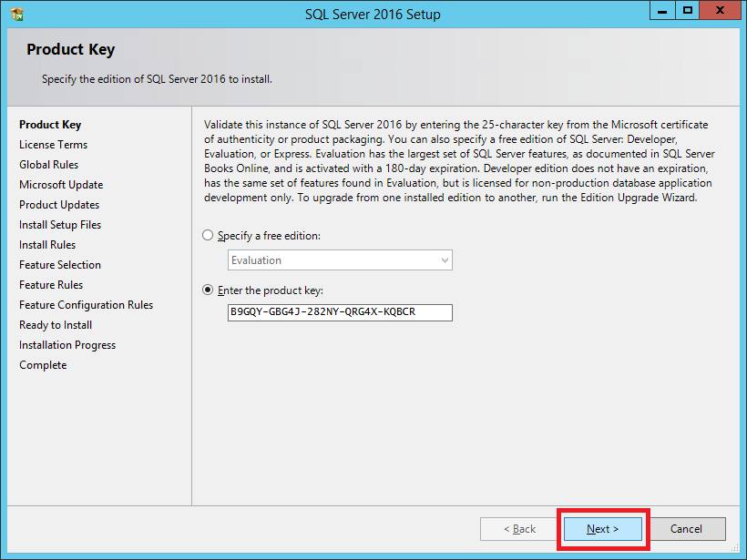This screenshot has height=560, width=747.
Task: Select Product Updates step in sidebar
Action: point(59,205)
